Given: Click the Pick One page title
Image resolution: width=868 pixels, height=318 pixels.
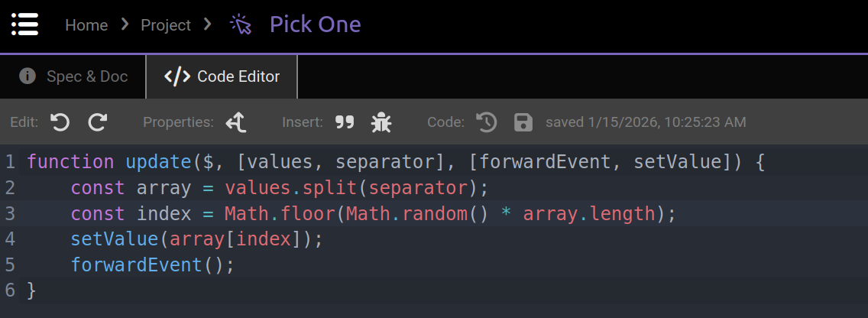Looking at the screenshot, I should (315, 24).
